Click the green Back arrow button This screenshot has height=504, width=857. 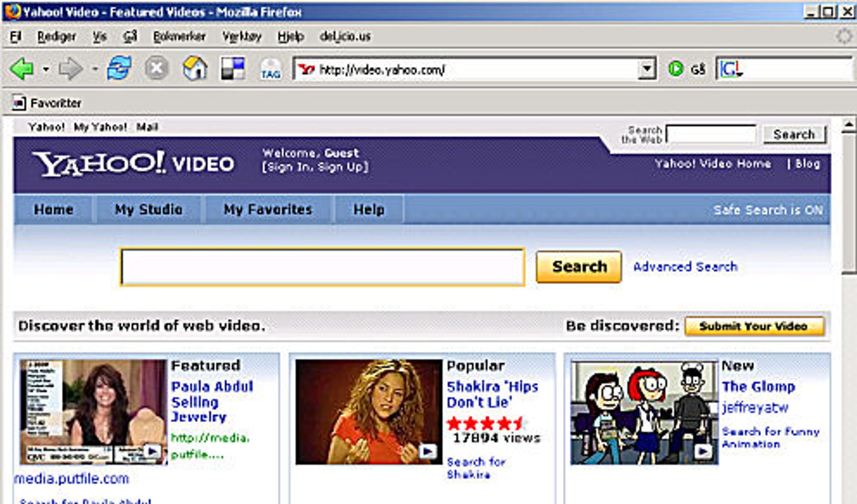point(21,69)
